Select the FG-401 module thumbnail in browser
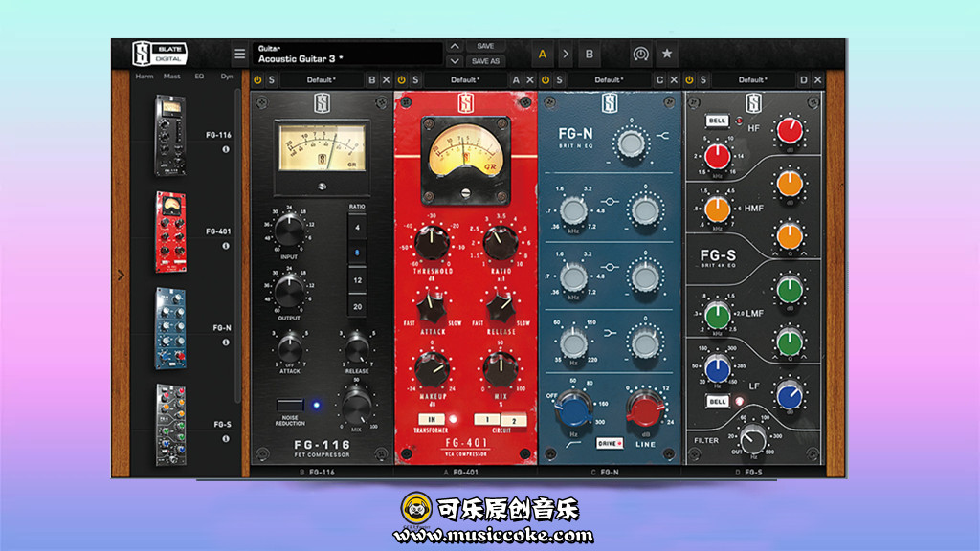 [170, 231]
